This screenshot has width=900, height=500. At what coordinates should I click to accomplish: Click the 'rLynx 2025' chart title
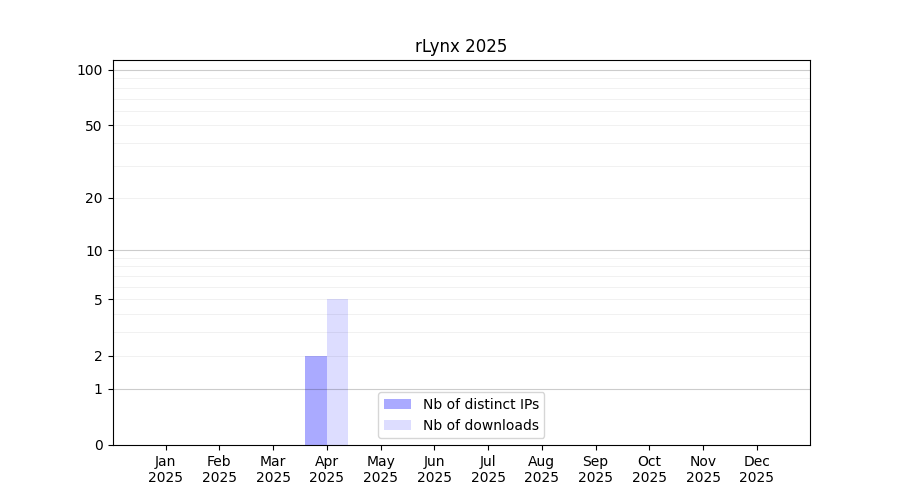461,46
